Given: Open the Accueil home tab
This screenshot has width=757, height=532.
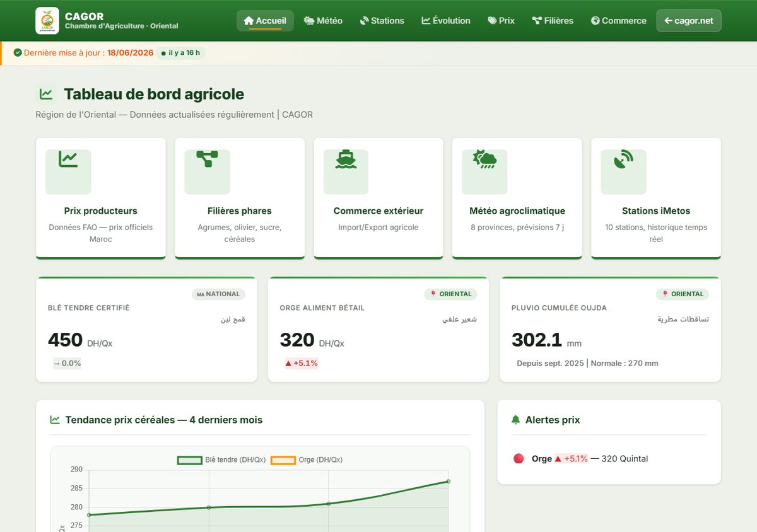Looking at the screenshot, I should pos(265,21).
